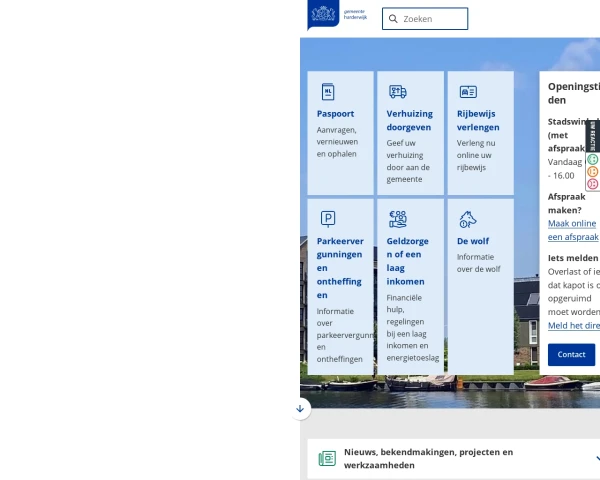Viewport: 600px width, 480px height.
Task: Open the Contact button
Action: 571,355
